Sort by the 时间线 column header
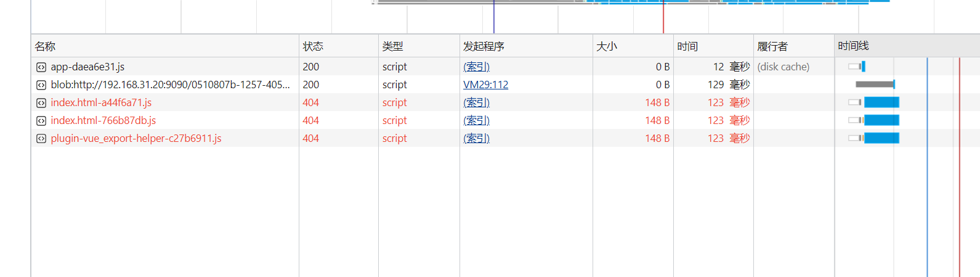The height and width of the screenshot is (277, 980). pos(907,46)
